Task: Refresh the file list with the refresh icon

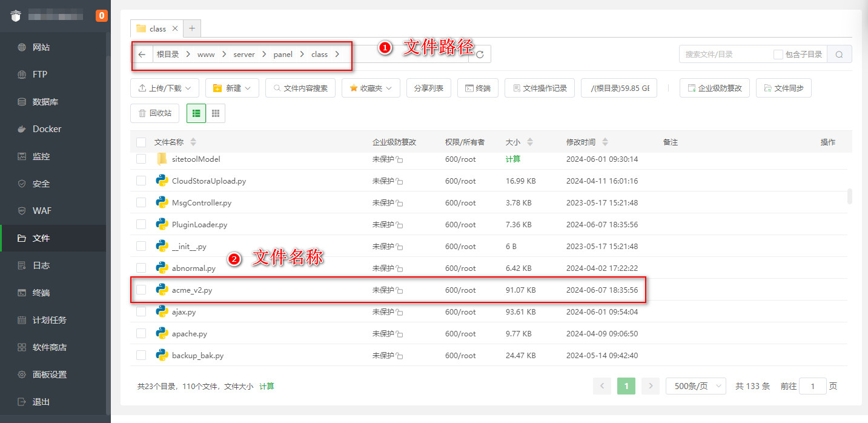Action: coord(479,53)
